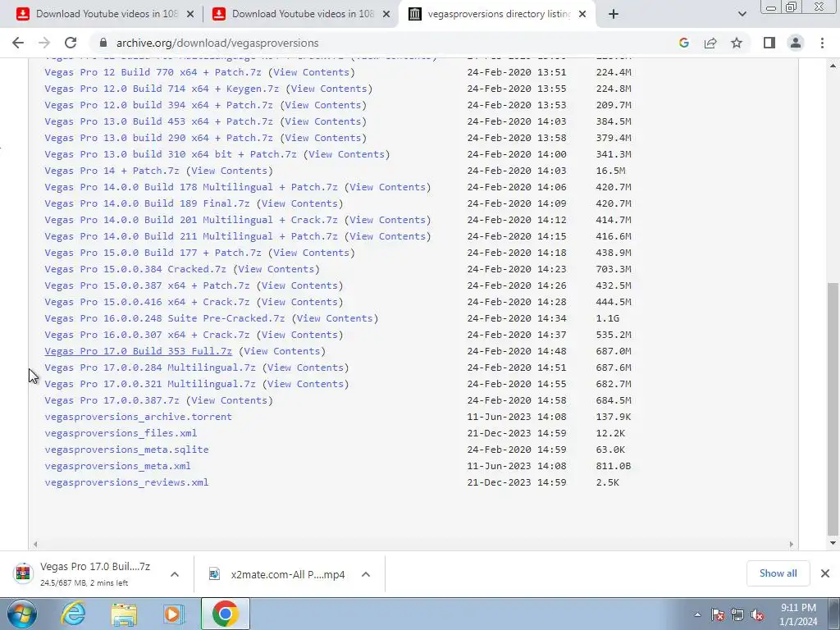Show all downloads

click(x=778, y=573)
